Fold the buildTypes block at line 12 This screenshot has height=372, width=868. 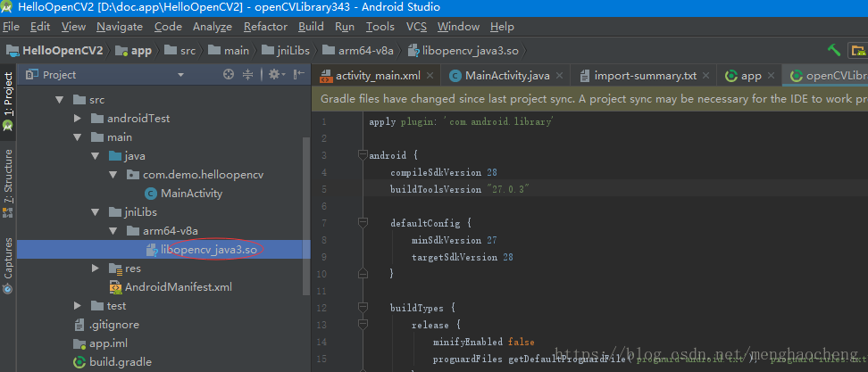363,308
